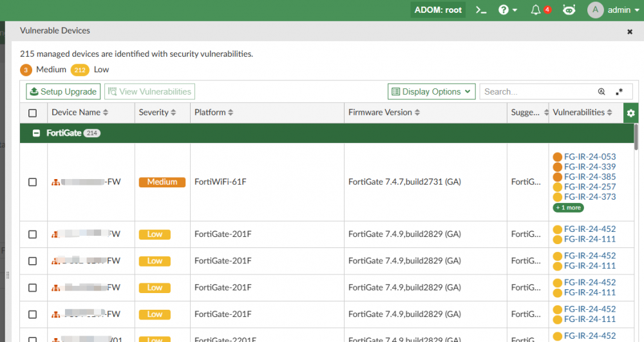
Task: Check the first FortiGate-201F row checkbox
Action: [32, 234]
